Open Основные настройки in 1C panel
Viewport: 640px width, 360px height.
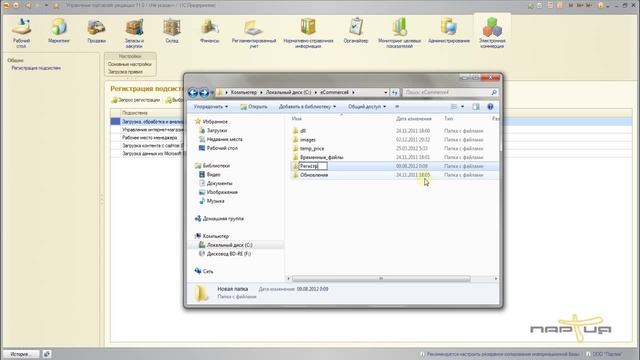129,64
